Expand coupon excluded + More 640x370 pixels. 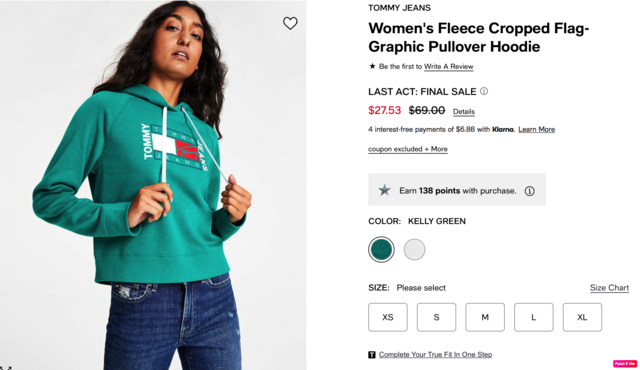pyautogui.click(x=408, y=149)
